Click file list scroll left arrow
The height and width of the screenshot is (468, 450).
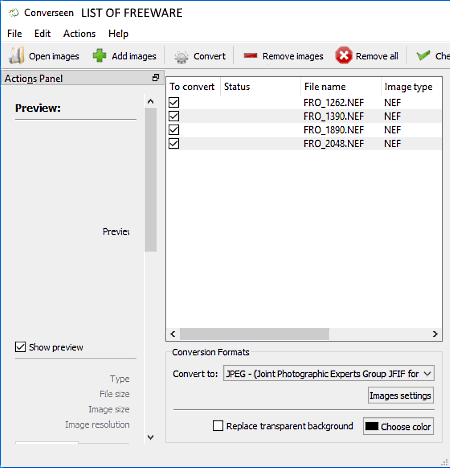pyautogui.click(x=173, y=334)
